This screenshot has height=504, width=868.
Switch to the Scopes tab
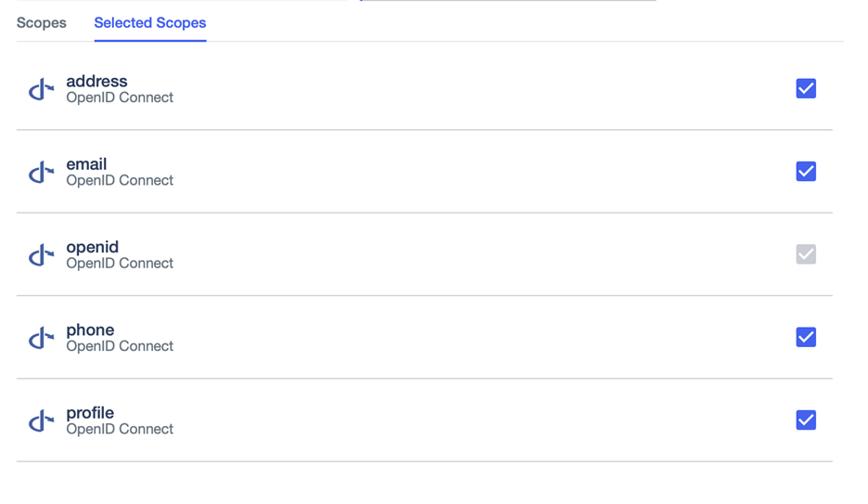(x=42, y=23)
